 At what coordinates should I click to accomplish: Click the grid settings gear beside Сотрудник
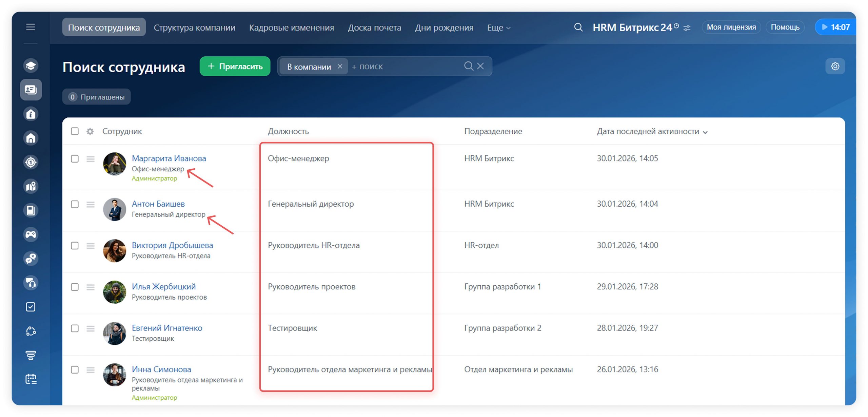tap(90, 131)
